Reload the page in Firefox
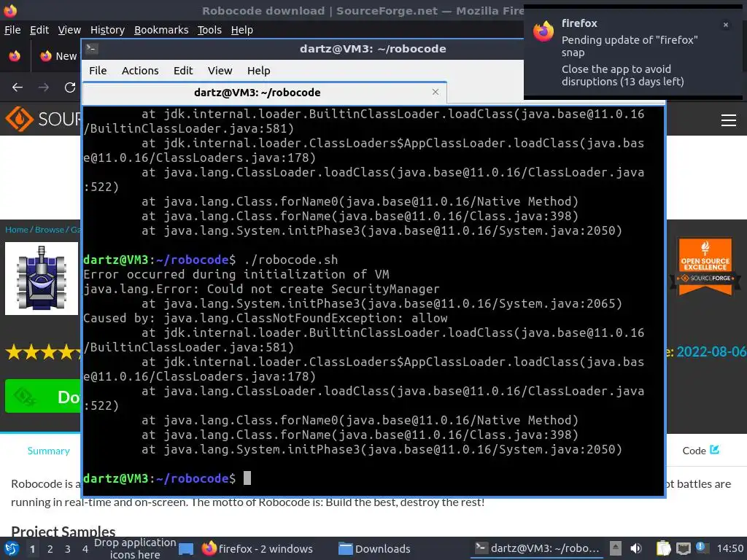The width and height of the screenshot is (747, 560). point(70,87)
